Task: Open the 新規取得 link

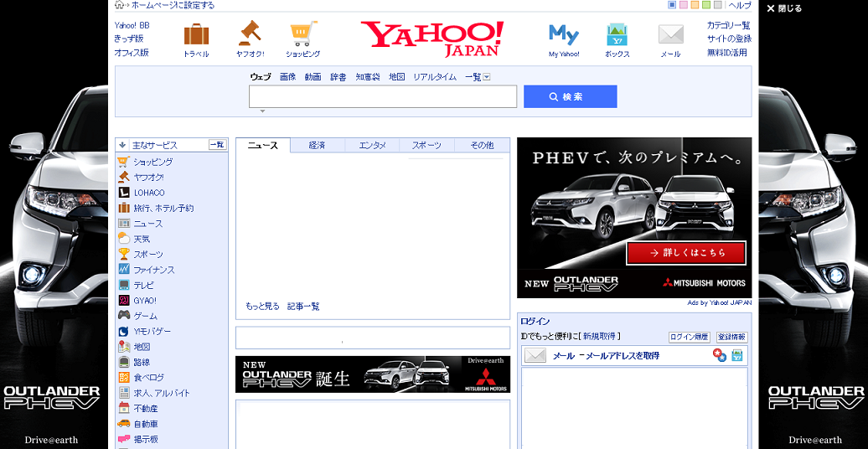Action: click(600, 337)
